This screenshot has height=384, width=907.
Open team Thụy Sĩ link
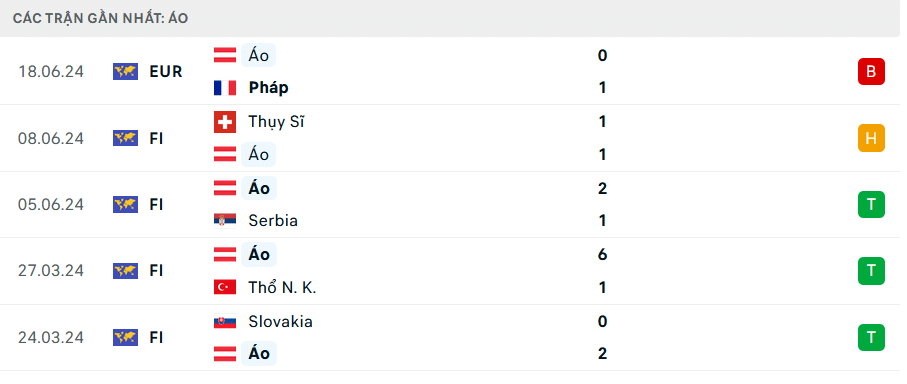(276, 122)
